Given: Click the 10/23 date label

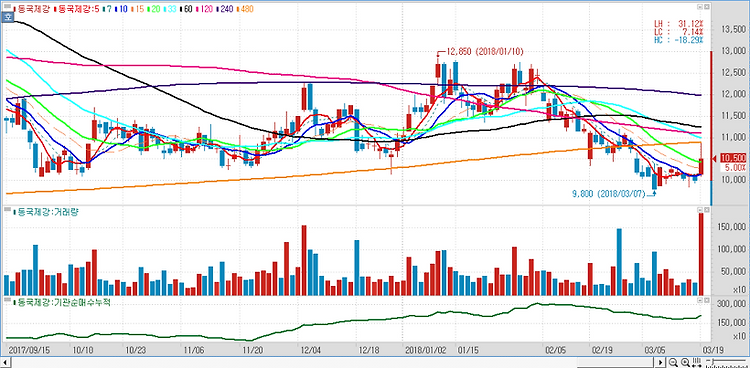Looking at the screenshot, I should click(x=136, y=349).
